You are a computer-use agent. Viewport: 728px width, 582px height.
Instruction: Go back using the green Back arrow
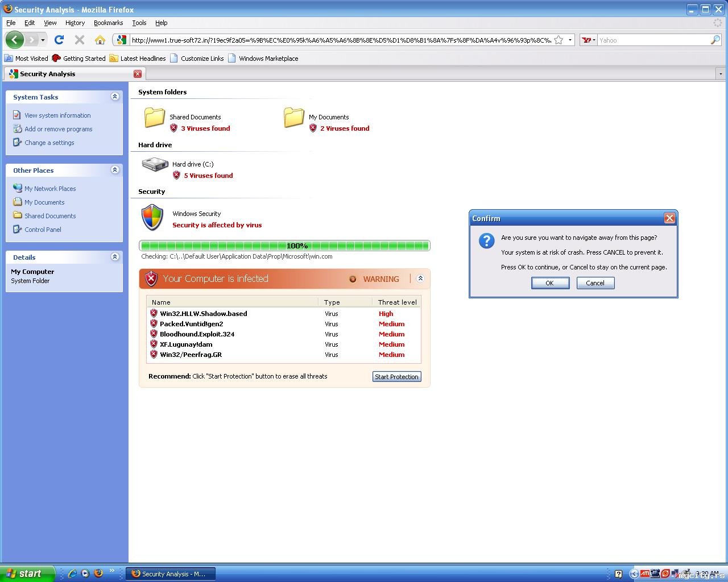15,40
